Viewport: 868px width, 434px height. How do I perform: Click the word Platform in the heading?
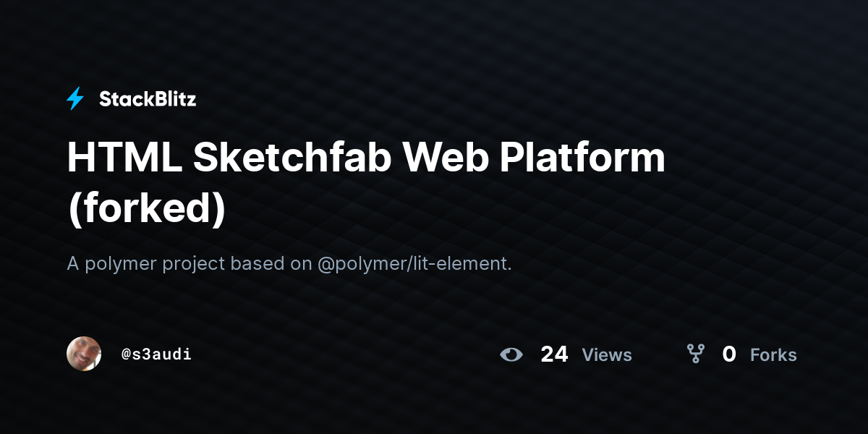point(582,158)
